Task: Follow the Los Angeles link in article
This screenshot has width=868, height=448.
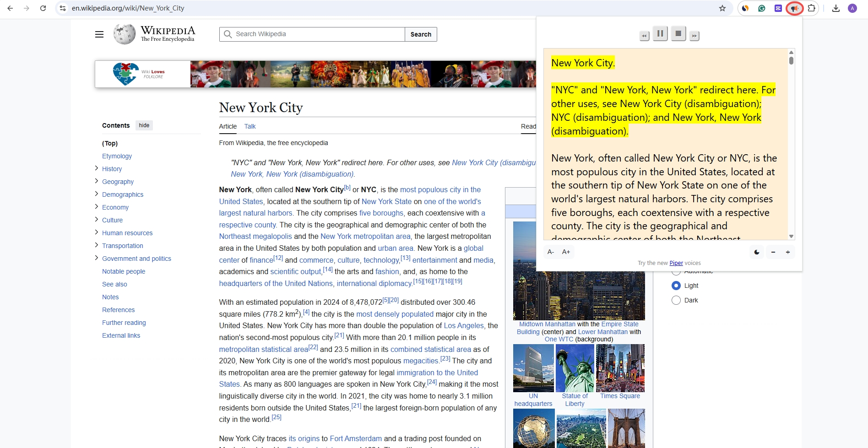Action: pos(464,325)
